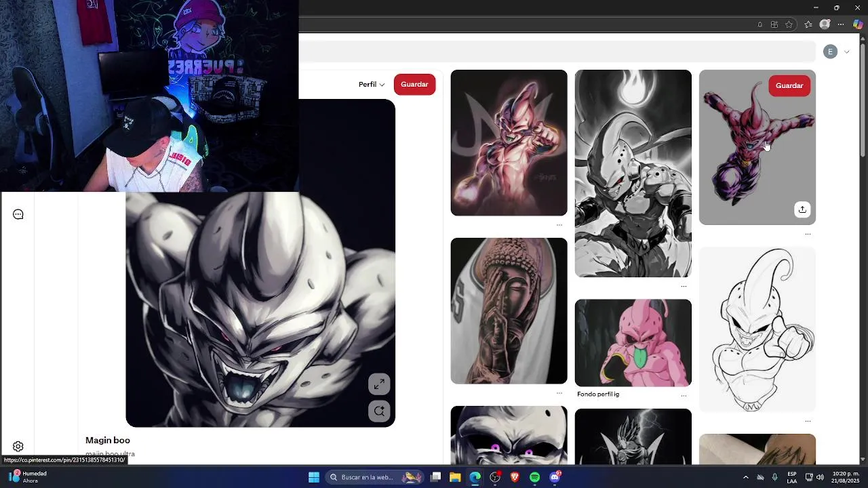The height and width of the screenshot is (488, 868).
Task: Save the red flying Buu pin via Guardar
Action: pos(789,85)
